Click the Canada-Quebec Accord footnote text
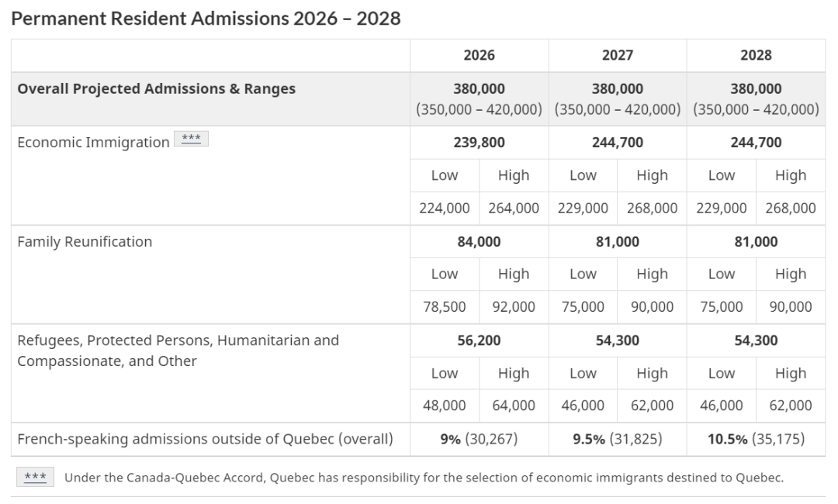This screenshot has height=504, width=838. [x=424, y=478]
